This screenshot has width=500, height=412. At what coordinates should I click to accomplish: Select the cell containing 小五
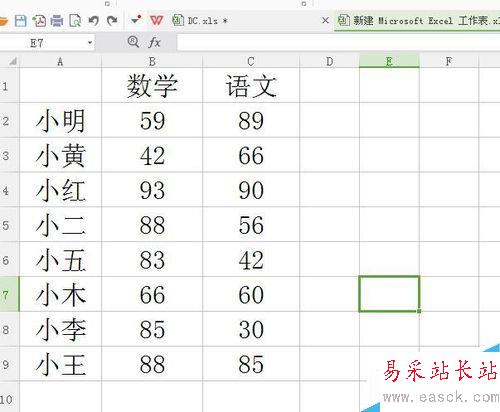pyautogui.click(x=60, y=259)
